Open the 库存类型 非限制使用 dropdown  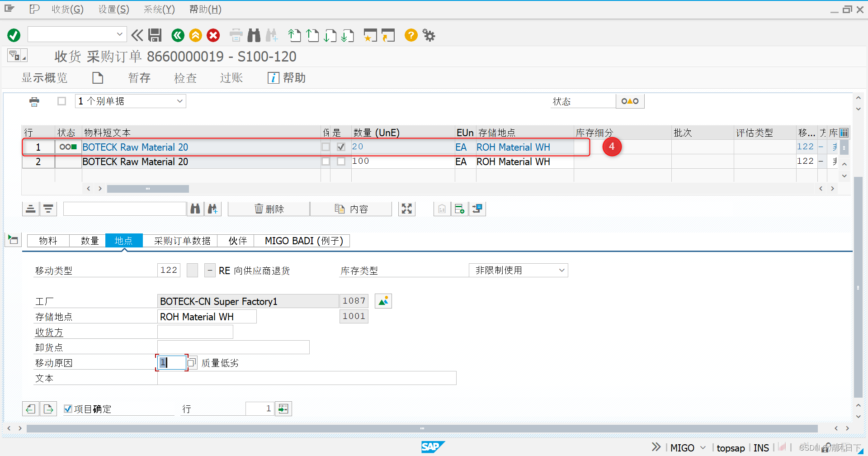pos(562,270)
